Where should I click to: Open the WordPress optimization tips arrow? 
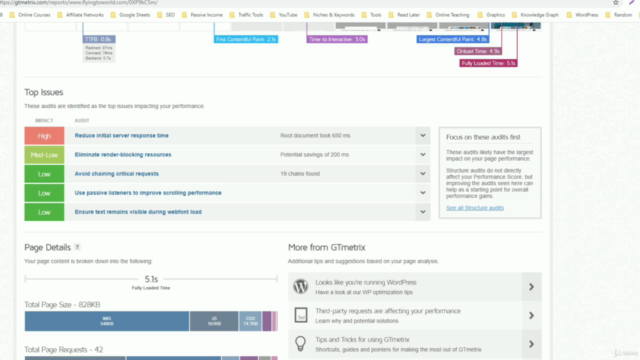tap(531, 287)
